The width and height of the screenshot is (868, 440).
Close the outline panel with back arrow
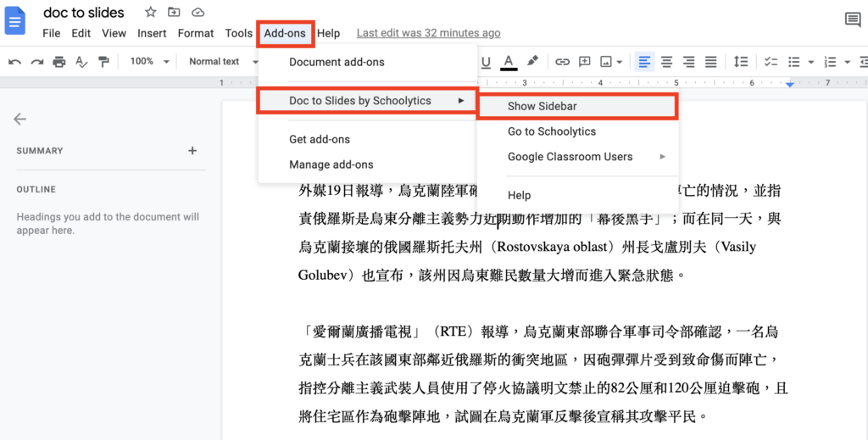click(19, 120)
